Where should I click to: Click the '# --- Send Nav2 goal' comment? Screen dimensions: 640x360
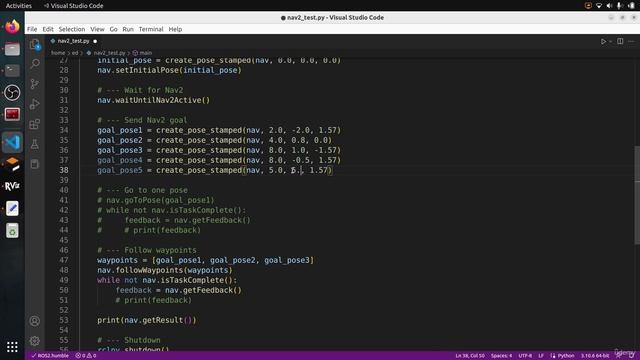pyautogui.click(x=142, y=120)
